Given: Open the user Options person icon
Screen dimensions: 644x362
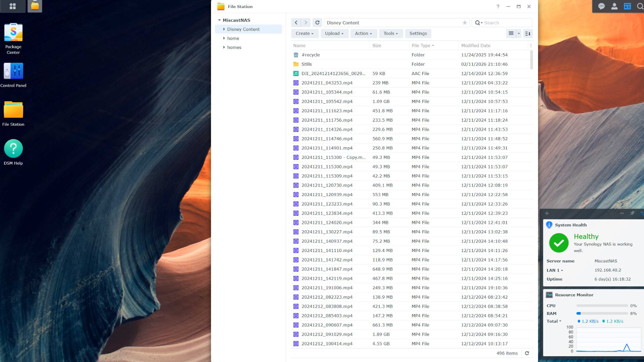Looking at the screenshot, I should (614, 6).
